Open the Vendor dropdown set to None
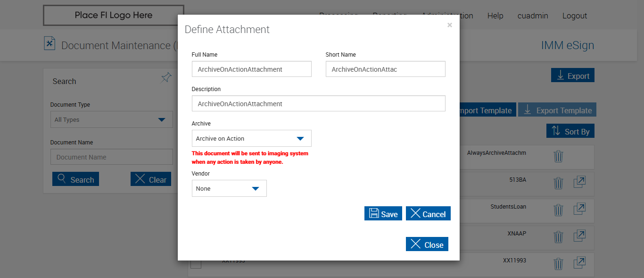 pyautogui.click(x=229, y=188)
